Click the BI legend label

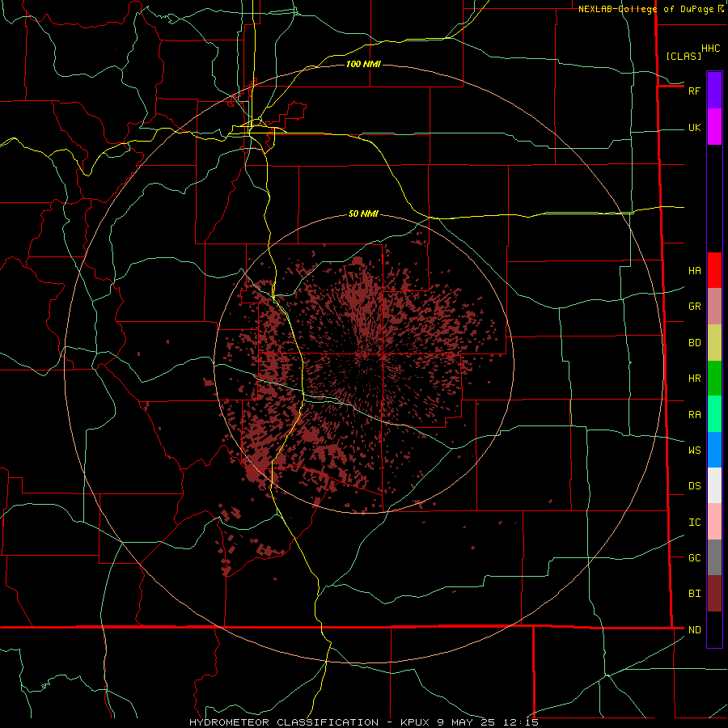click(694, 594)
